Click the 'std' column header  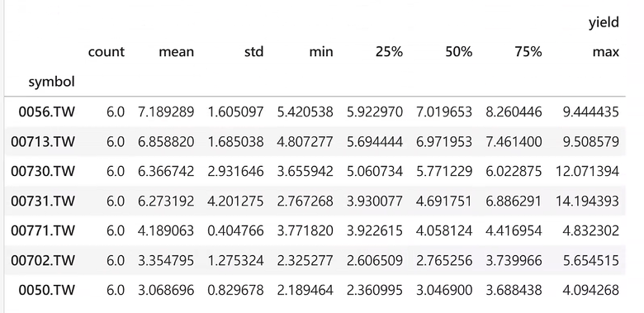coord(253,52)
